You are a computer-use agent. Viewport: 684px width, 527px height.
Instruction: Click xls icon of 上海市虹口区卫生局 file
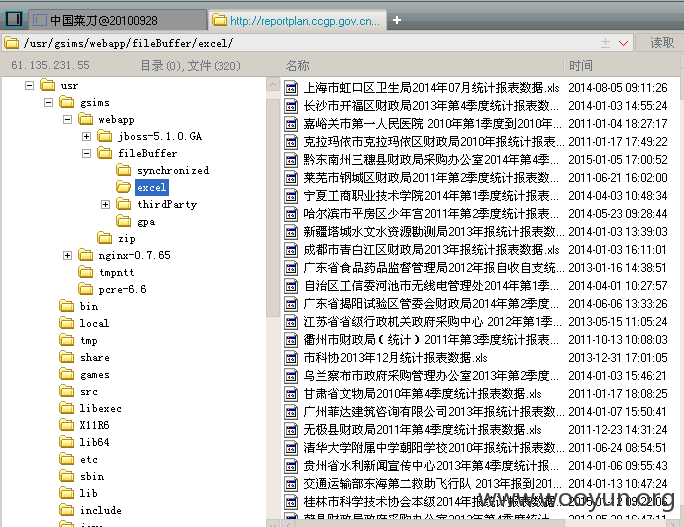(x=291, y=88)
